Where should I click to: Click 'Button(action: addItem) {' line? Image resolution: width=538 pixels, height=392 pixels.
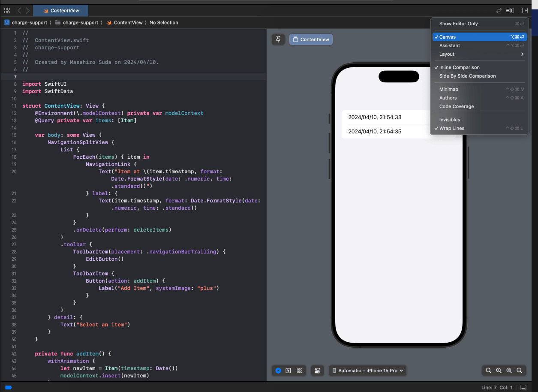click(x=125, y=281)
